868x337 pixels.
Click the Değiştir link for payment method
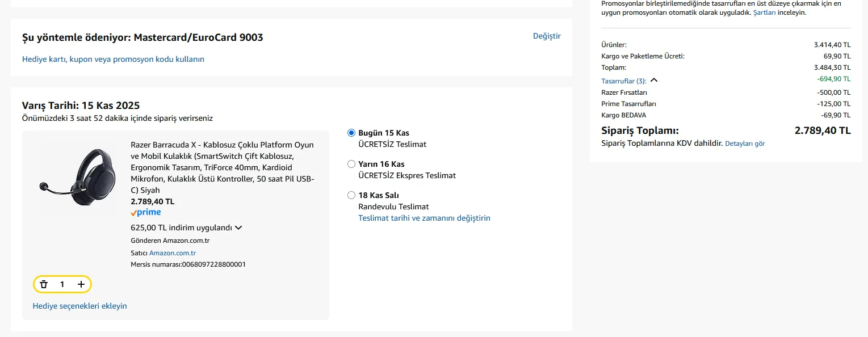point(546,36)
